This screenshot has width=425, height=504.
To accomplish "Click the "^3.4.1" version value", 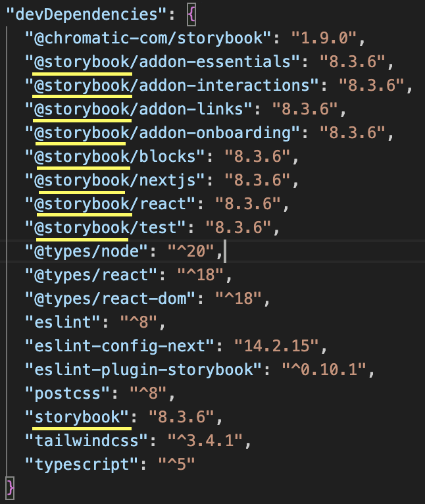I will (x=205, y=441).
